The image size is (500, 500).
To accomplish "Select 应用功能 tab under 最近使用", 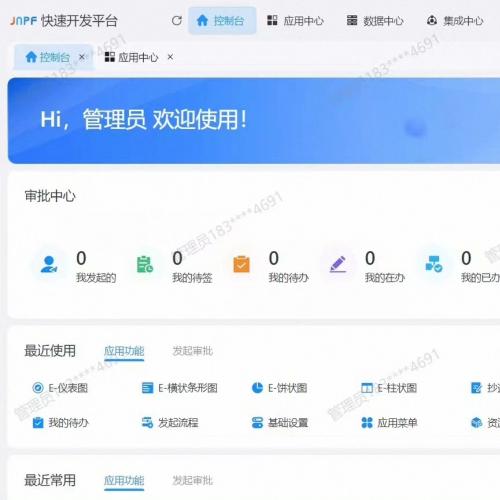I will click(x=124, y=351).
